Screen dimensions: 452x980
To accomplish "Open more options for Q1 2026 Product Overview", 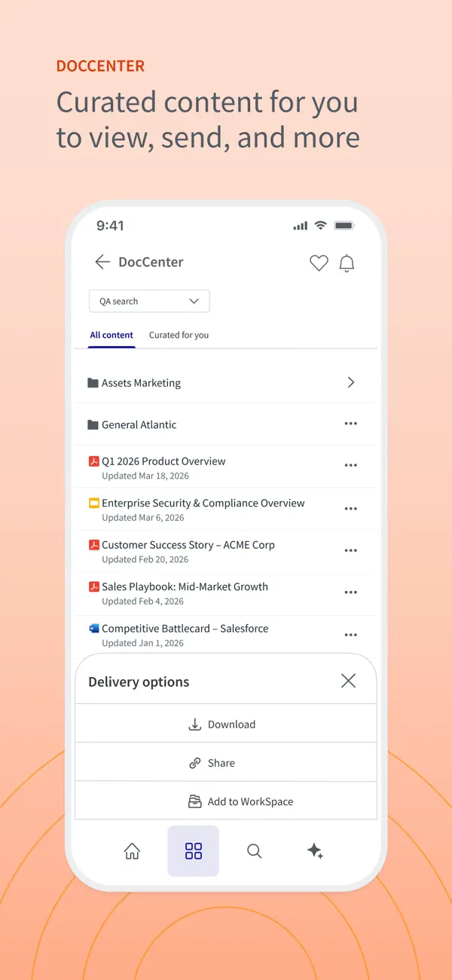I will pyautogui.click(x=351, y=466).
